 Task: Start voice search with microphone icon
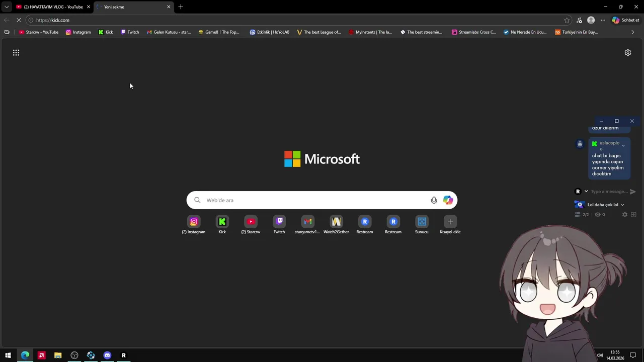click(x=434, y=200)
